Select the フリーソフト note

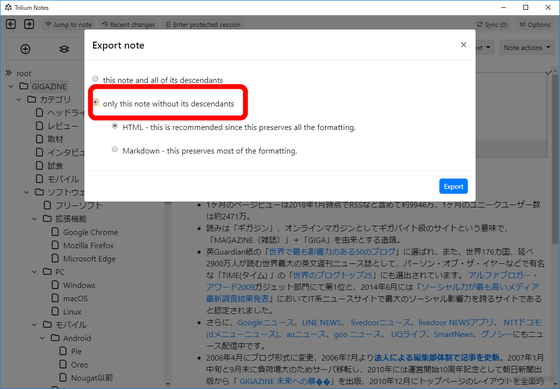tap(79, 205)
